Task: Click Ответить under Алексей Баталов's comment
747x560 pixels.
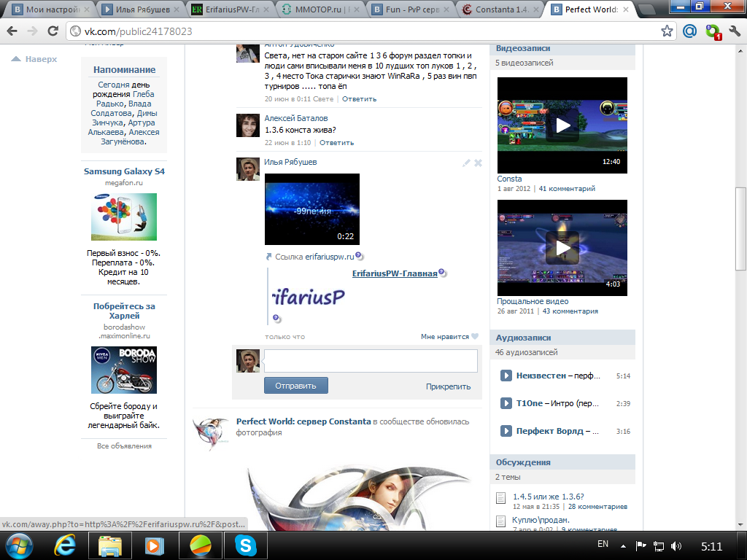Action: (336, 143)
